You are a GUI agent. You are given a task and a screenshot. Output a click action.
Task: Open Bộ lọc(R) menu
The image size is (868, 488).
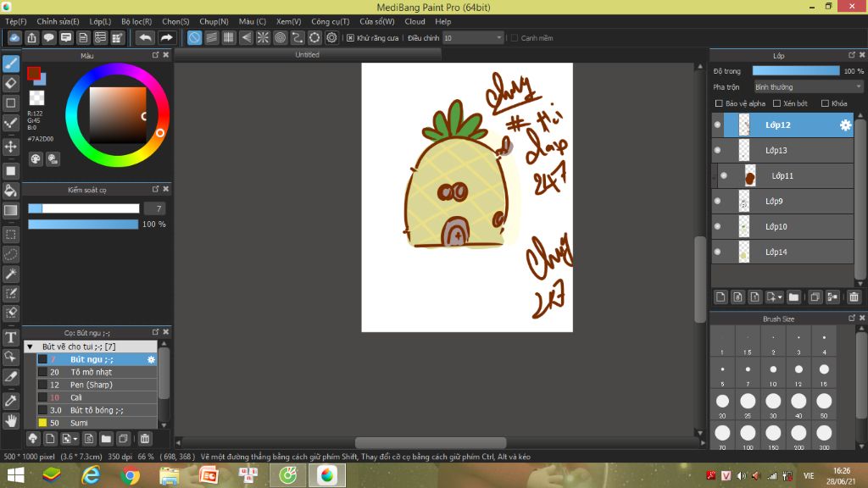[136, 21]
